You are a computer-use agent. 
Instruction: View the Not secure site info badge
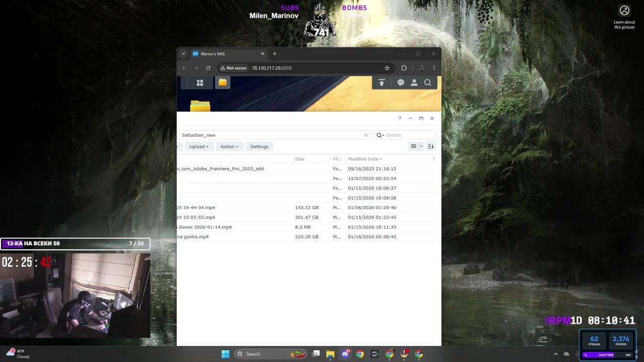point(233,68)
